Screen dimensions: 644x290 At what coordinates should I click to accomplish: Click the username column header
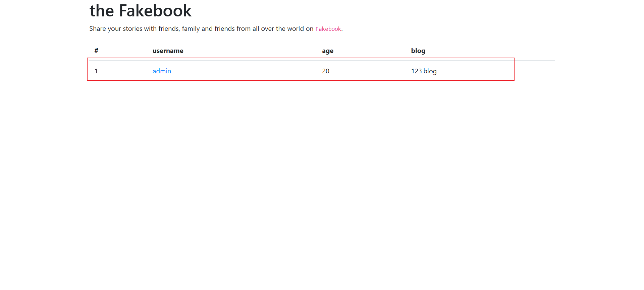click(x=168, y=51)
